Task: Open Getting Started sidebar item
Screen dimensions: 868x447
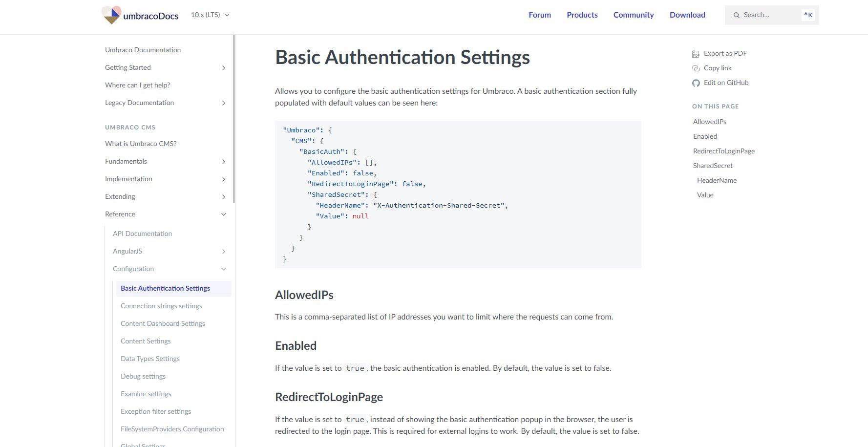Action: 128,67
